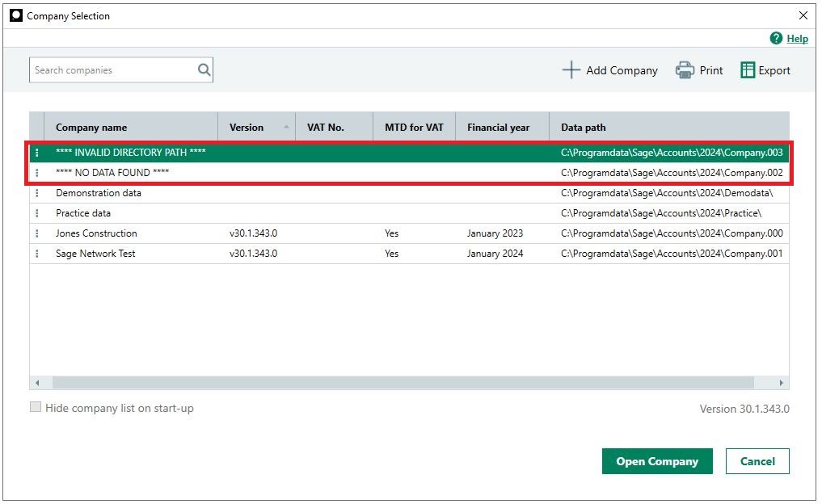Viewport: 822px width, 504px height.
Task: Click the green Help question mark icon
Action: pos(776,38)
